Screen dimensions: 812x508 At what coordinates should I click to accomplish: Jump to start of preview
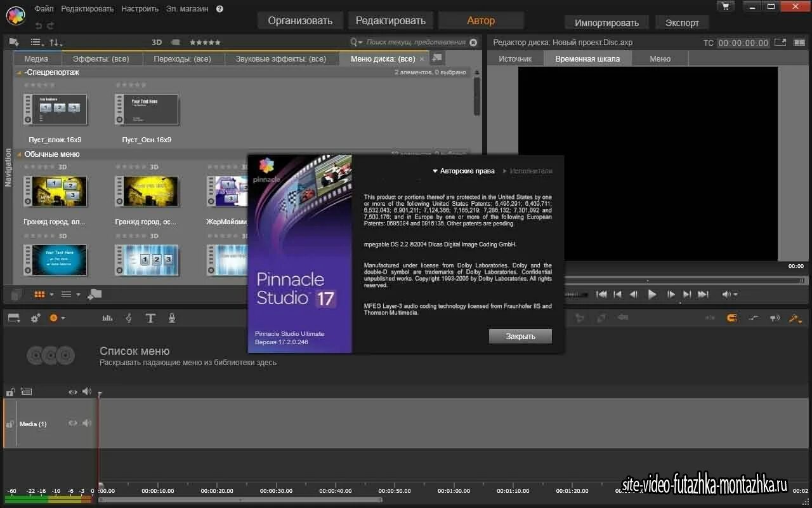601,295
